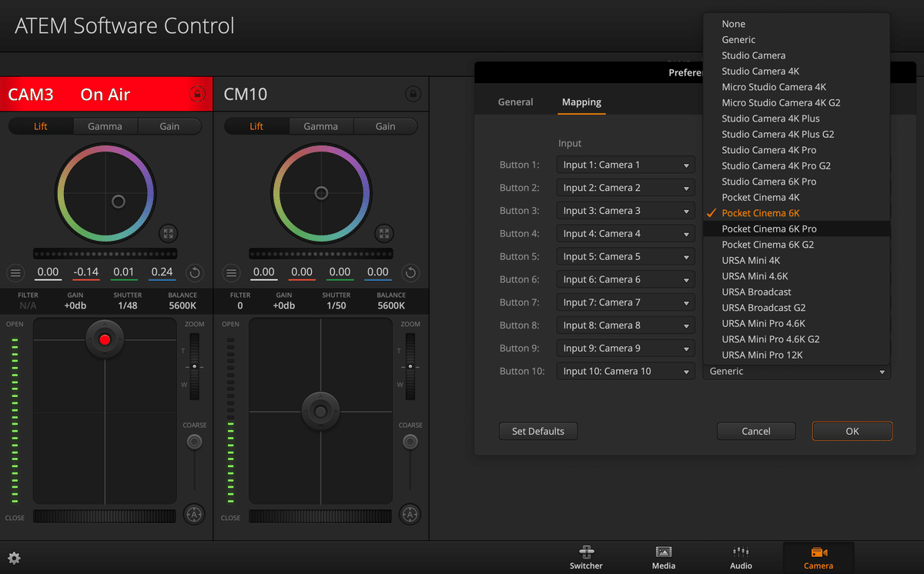Choose URSA Mini Pro 12K option

click(796, 355)
